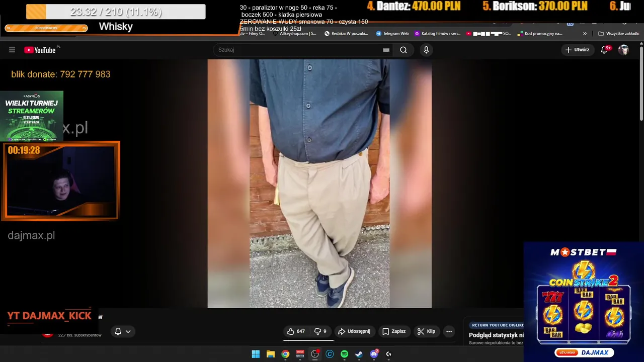644x362 pixels.
Task: Open the blue circular C app on taskbar
Action: tap(330, 354)
